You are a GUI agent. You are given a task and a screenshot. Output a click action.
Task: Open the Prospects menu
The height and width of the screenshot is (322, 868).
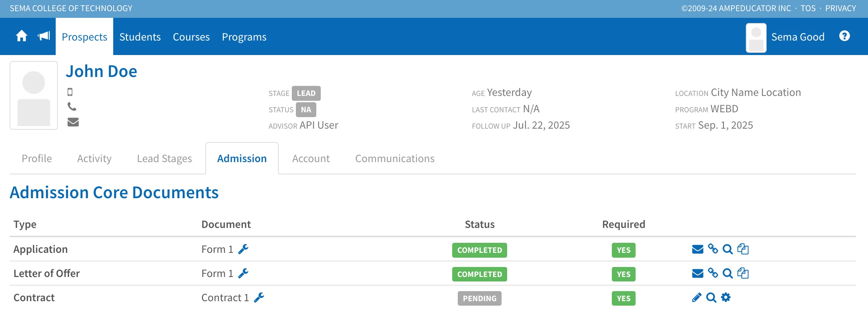click(84, 37)
